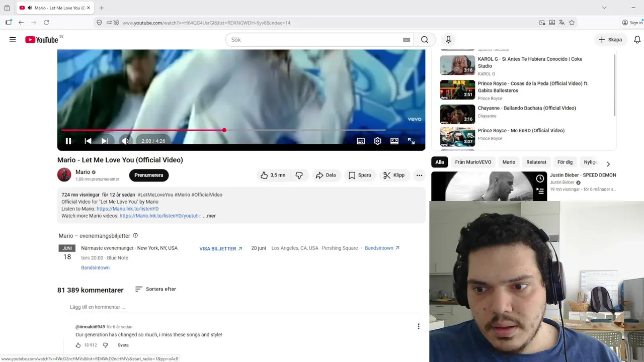Toggle subtitles on the video
The height and width of the screenshot is (362, 644).
click(361, 141)
